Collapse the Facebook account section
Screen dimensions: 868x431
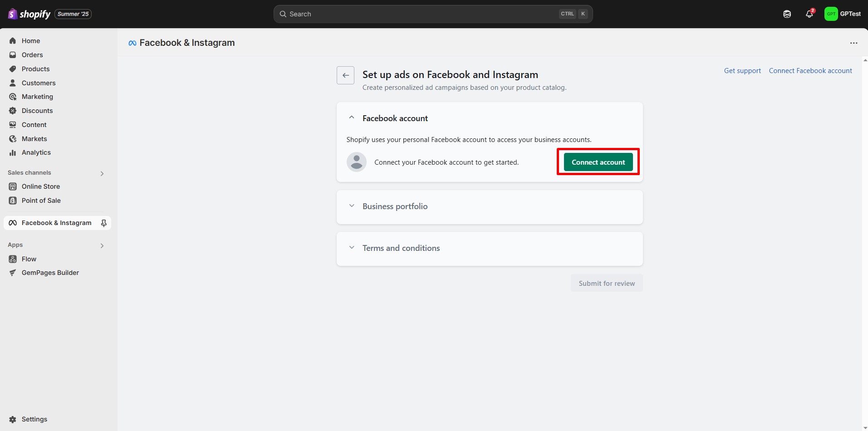[352, 118]
